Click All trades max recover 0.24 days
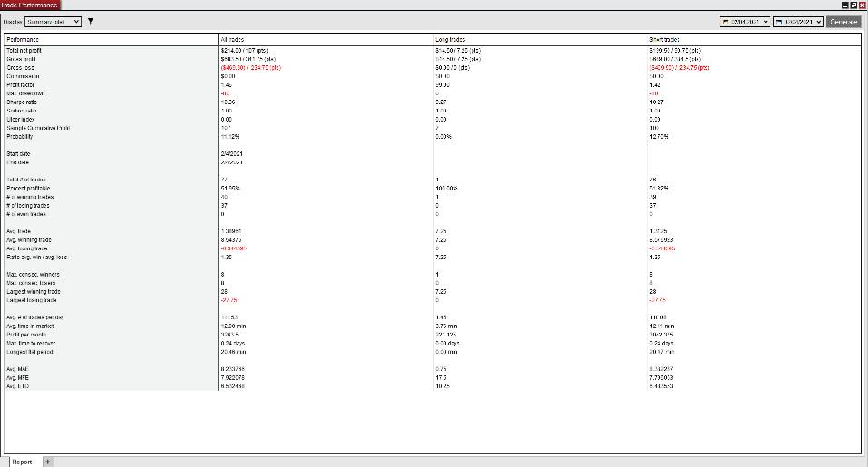 click(232, 343)
